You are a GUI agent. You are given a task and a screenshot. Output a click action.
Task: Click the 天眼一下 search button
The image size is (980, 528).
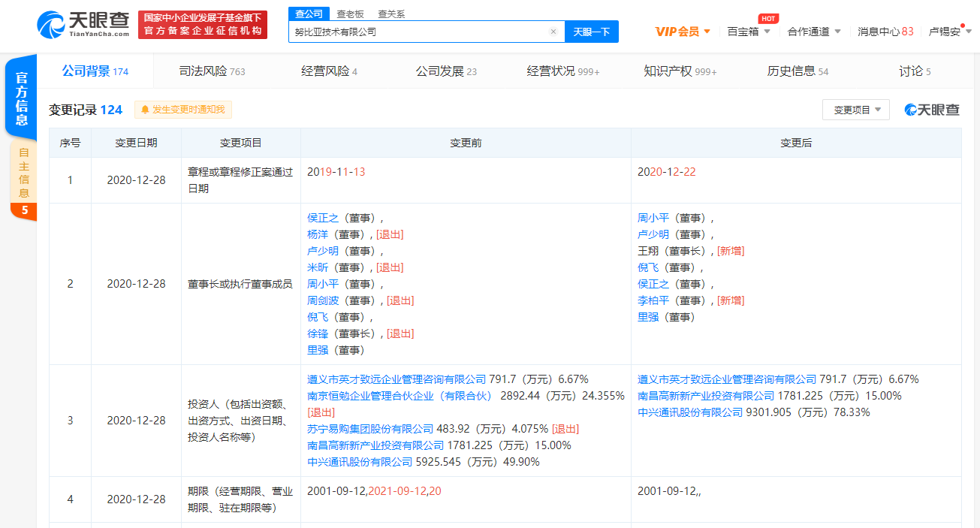click(591, 32)
